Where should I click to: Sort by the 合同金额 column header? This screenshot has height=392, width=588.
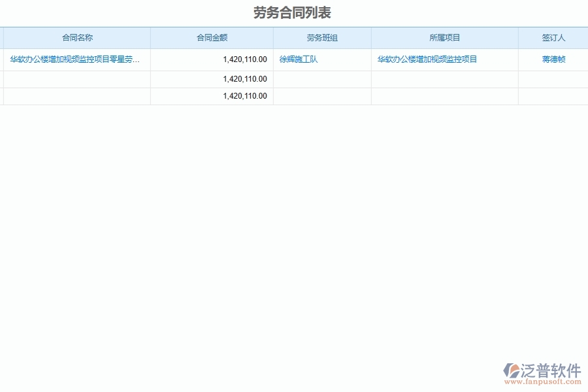(212, 37)
